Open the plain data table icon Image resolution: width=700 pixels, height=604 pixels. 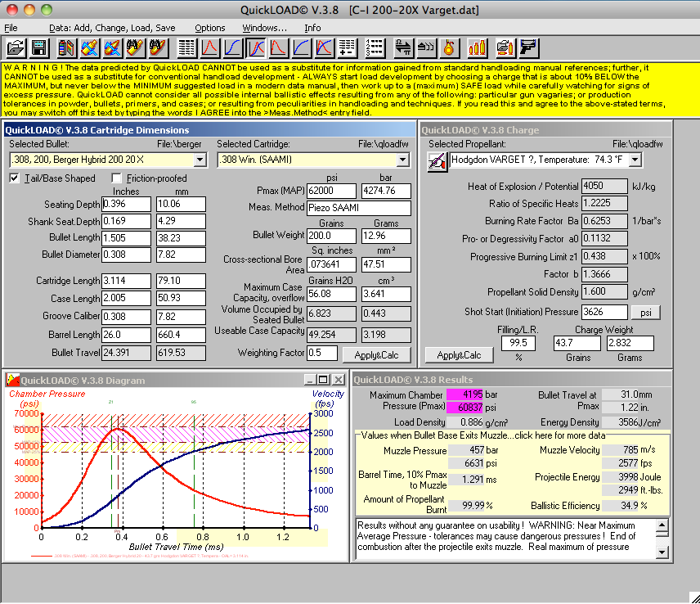[187, 47]
